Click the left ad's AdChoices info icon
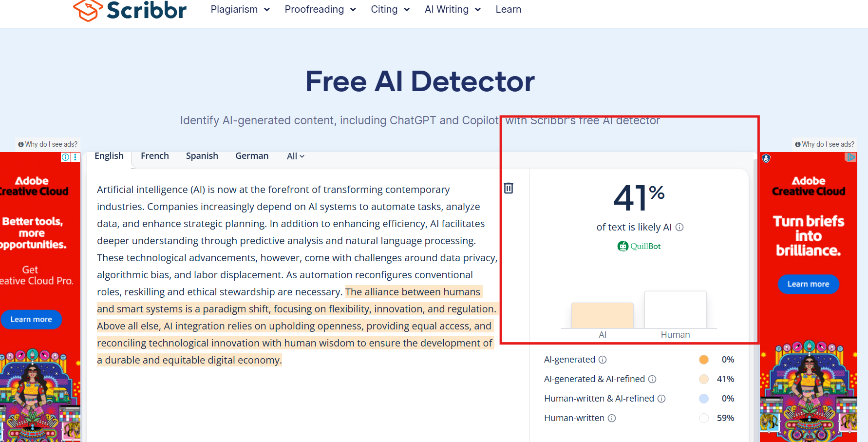The height and width of the screenshot is (442, 868). click(x=65, y=157)
